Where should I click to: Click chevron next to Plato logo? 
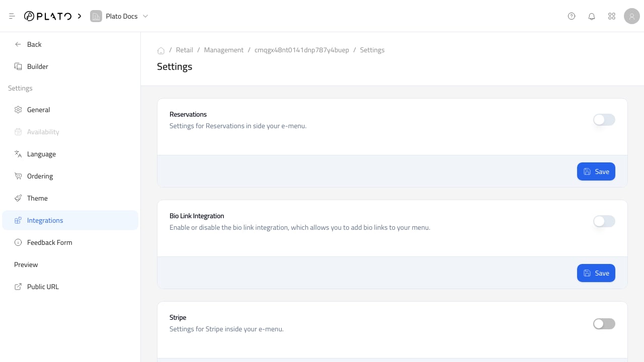coord(79,16)
